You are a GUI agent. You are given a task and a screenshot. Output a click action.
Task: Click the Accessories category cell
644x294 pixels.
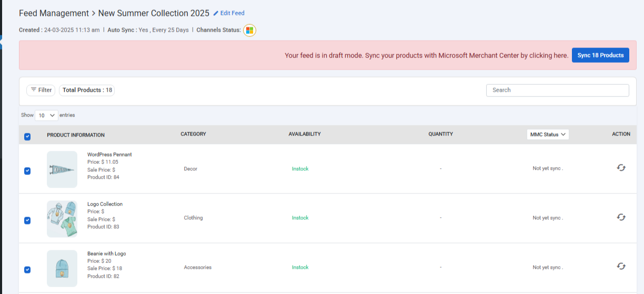[197, 267]
